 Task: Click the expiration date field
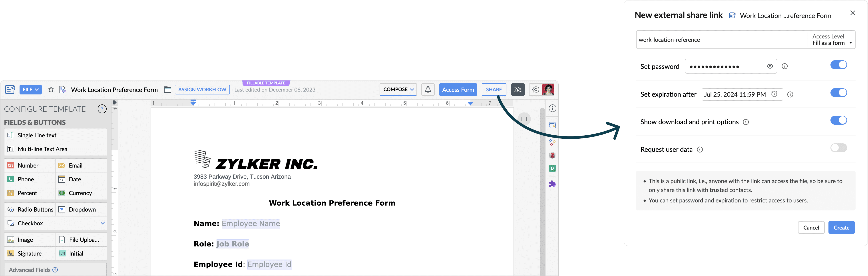click(742, 95)
